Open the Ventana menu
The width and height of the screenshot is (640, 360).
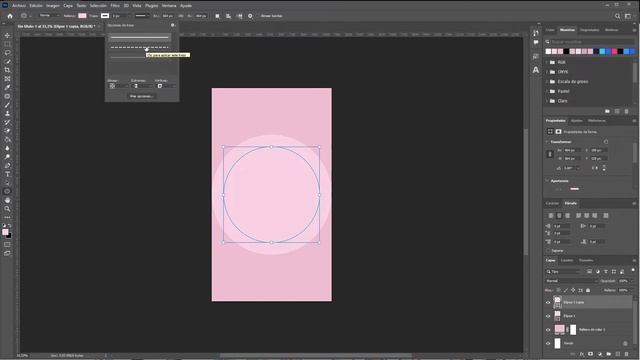(169, 6)
